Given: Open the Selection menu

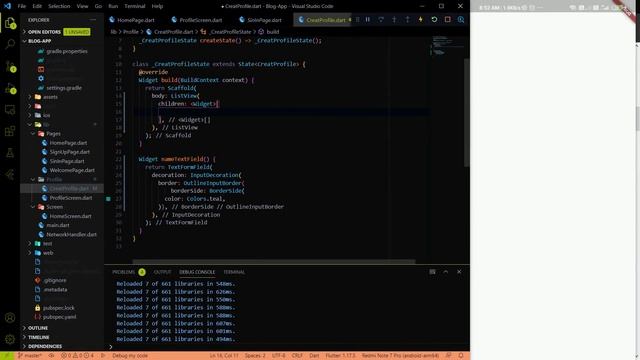Looking at the screenshot, I should pos(59,6).
